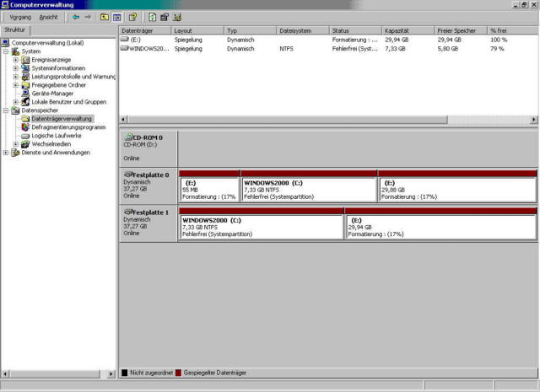Select the System tree label
The height and width of the screenshot is (392, 540).
click(31, 51)
